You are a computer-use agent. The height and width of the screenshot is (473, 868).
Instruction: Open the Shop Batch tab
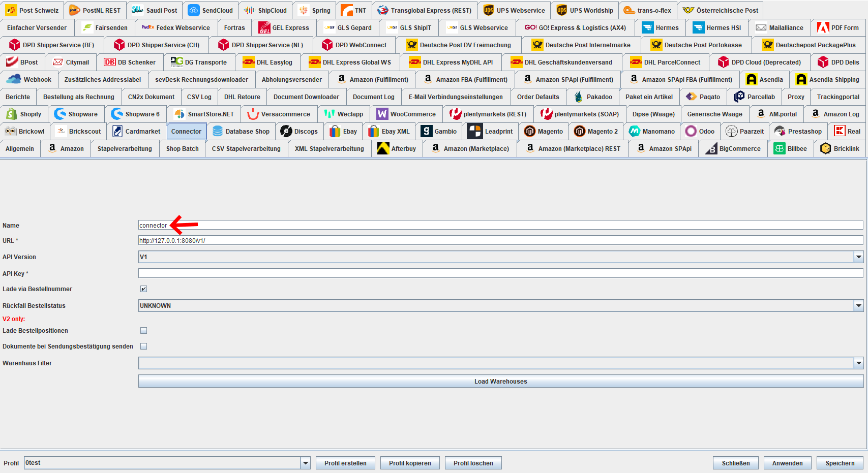(x=183, y=148)
